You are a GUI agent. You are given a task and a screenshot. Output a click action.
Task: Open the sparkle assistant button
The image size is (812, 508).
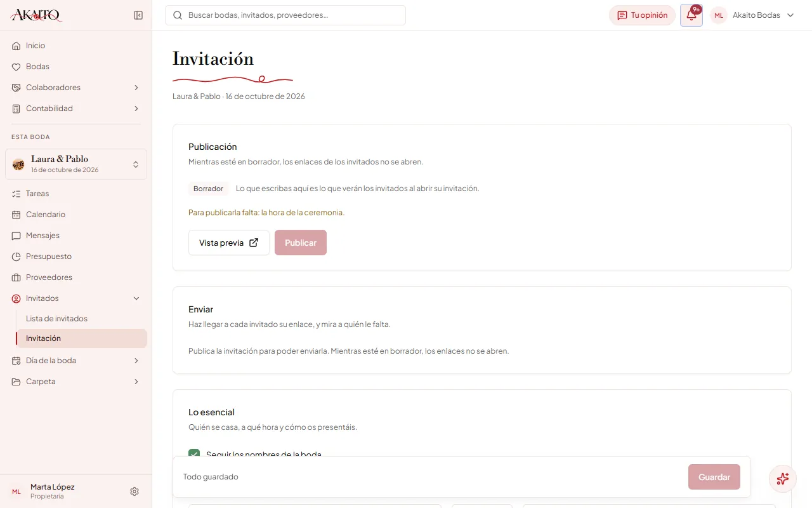pyautogui.click(x=783, y=479)
